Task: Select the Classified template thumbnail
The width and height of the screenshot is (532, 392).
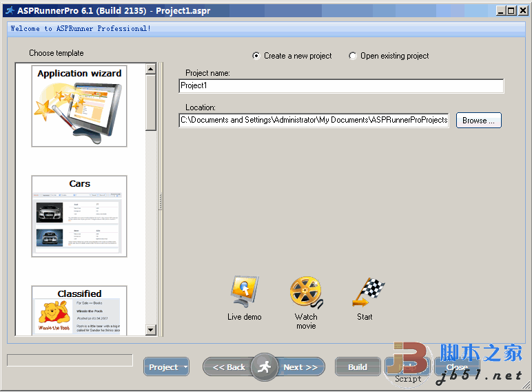Action: click(x=79, y=310)
